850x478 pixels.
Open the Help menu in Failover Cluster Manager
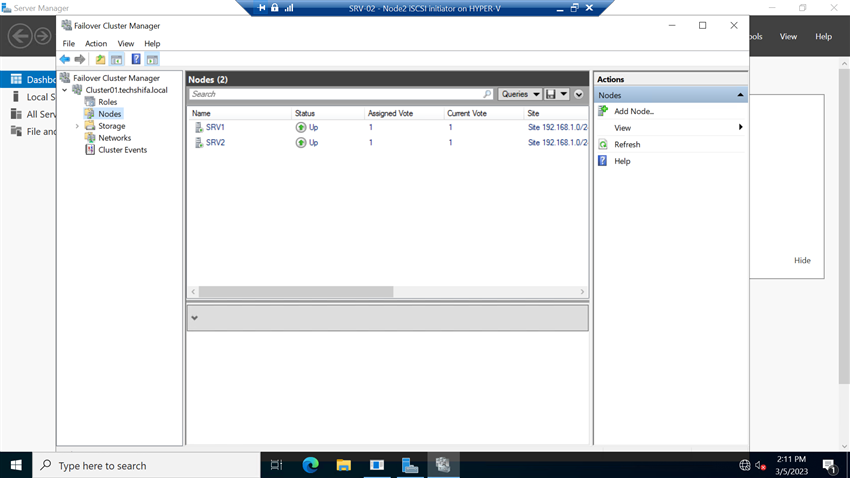click(152, 43)
